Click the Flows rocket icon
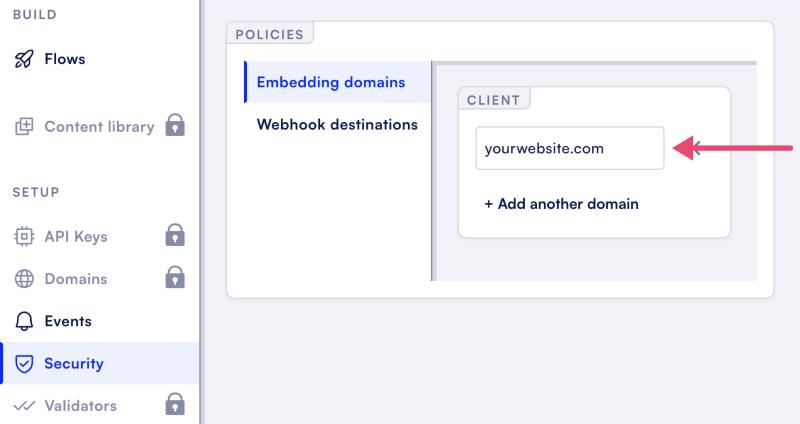The width and height of the screenshot is (800, 424). coord(24,59)
